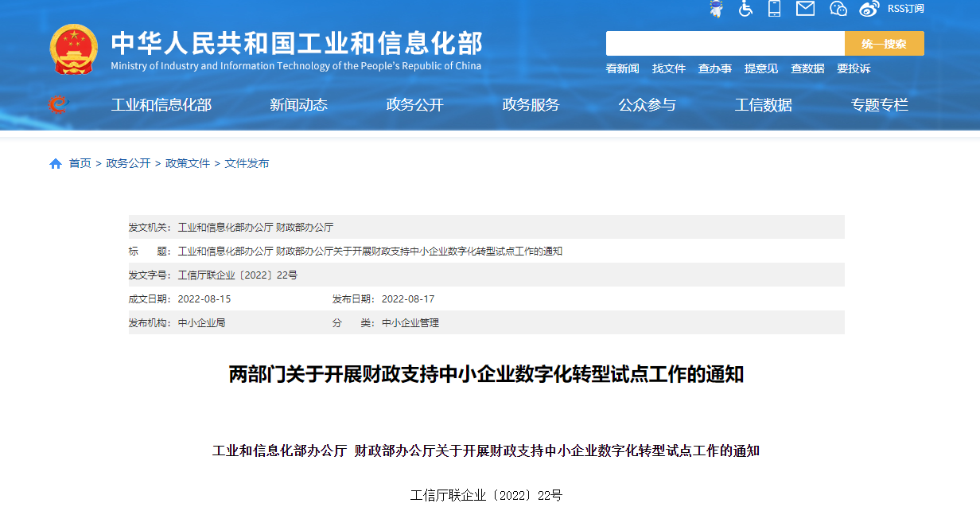This screenshot has width=980, height=511.
Task: Click the RSS订阅 link
Action: click(905, 9)
